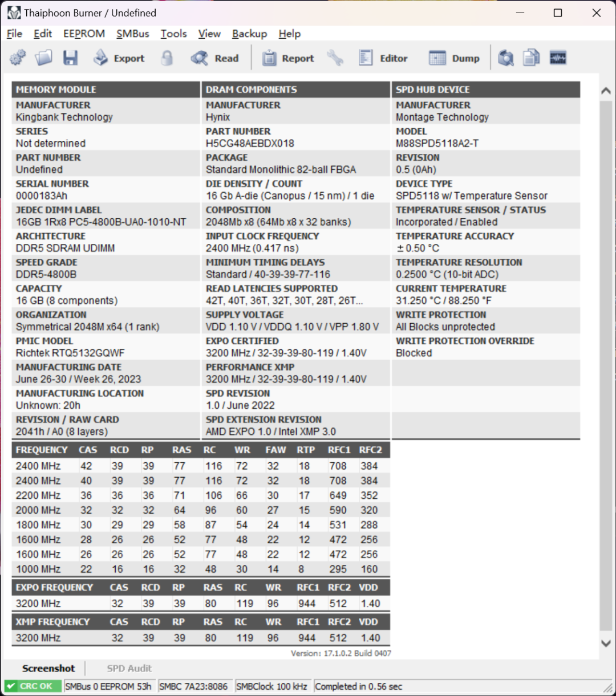Select model M88SPD5118A2-T
This screenshot has height=696, width=616.
click(437, 144)
